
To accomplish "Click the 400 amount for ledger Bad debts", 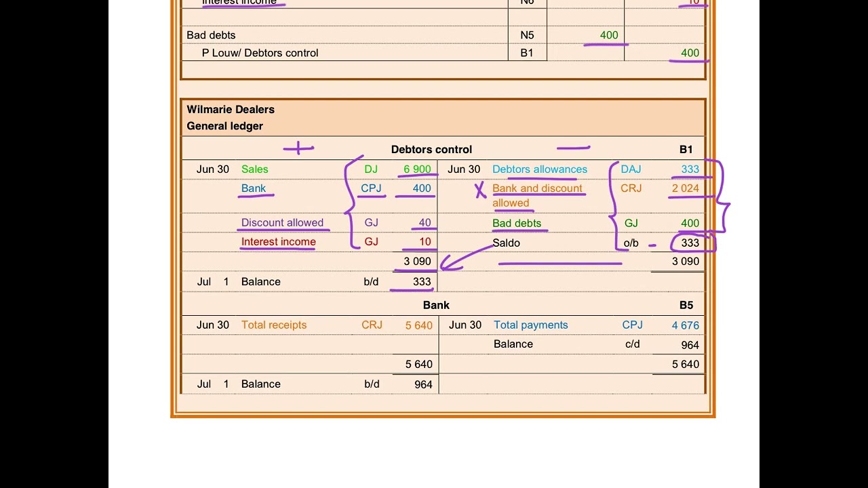I will click(x=690, y=223).
